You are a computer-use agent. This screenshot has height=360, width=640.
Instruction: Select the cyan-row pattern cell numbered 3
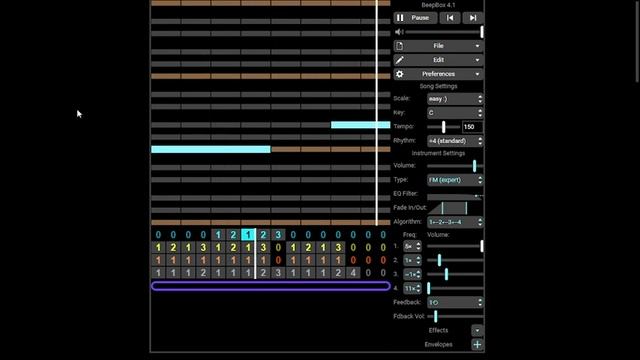click(278, 235)
